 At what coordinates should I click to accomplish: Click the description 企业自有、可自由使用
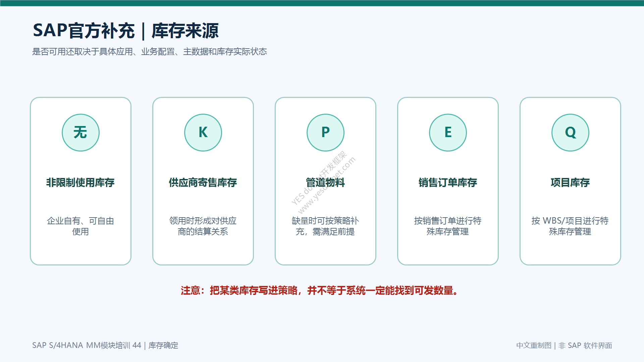click(80, 226)
